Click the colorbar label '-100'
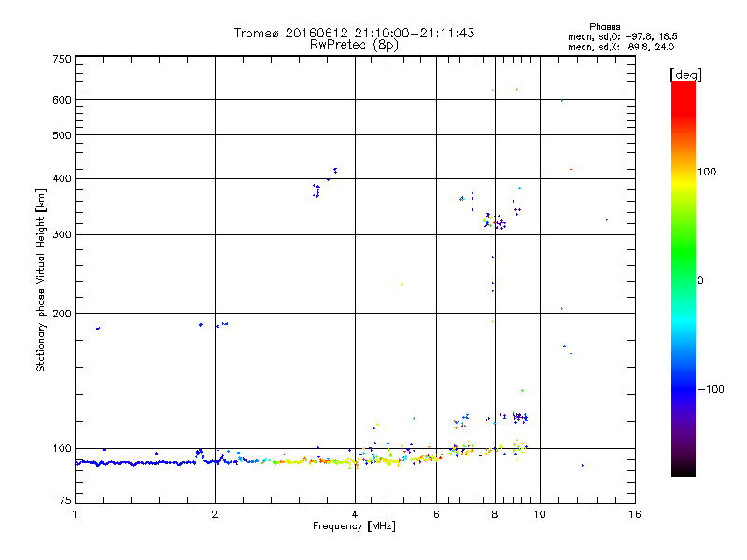 (x=712, y=389)
